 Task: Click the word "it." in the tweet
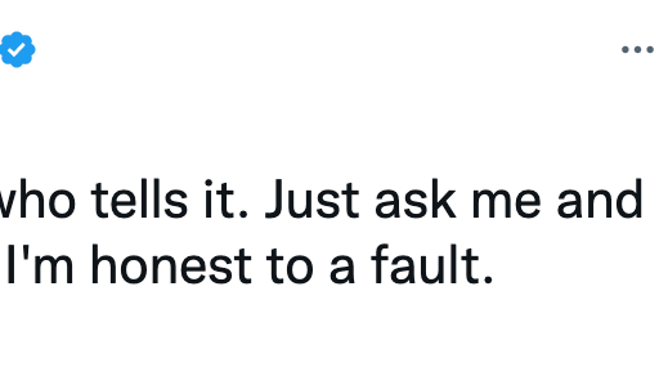click(226, 199)
